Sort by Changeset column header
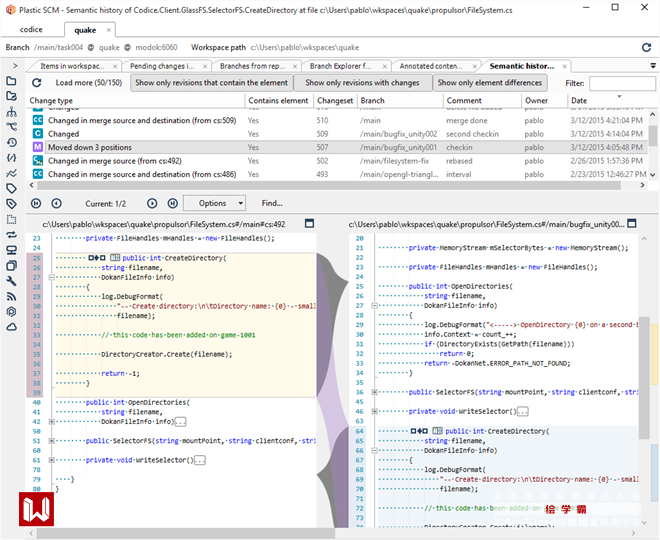Image resolution: width=660 pixels, height=540 pixels. pos(335,101)
